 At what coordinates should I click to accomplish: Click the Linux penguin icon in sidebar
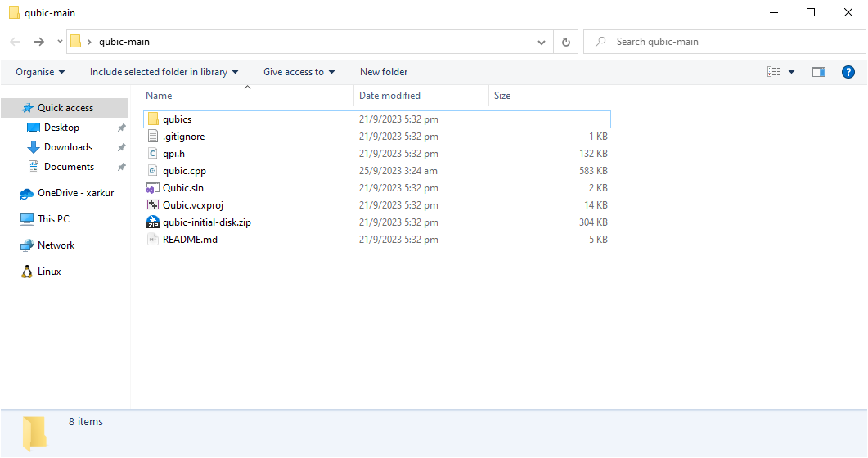pyautogui.click(x=26, y=272)
